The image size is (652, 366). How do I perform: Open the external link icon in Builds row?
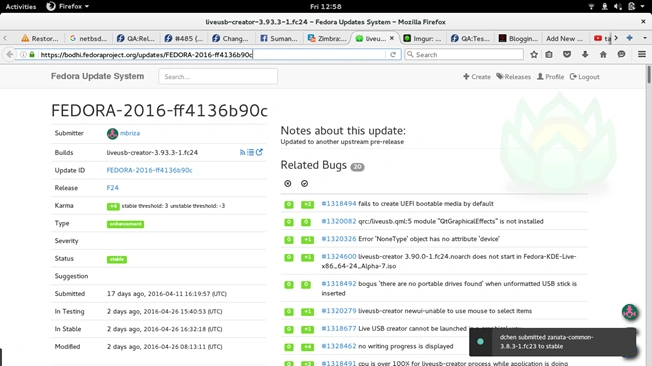point(259,152)
